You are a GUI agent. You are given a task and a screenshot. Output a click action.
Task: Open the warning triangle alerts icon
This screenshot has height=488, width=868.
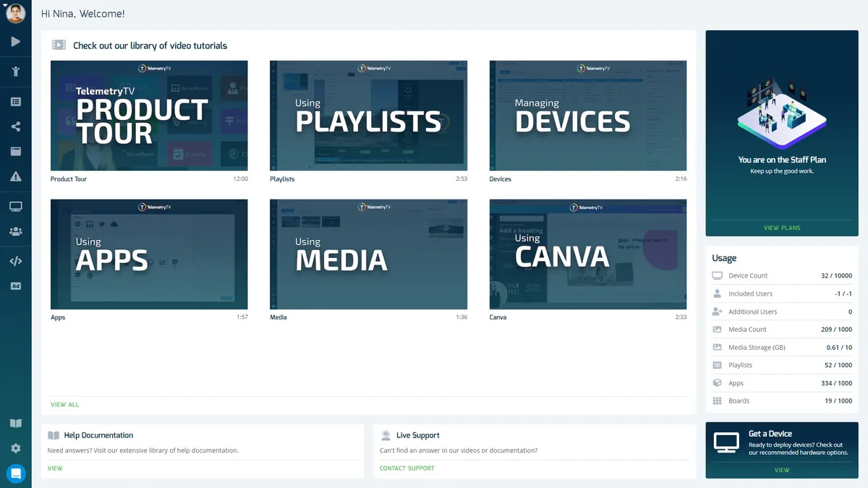click(x=16, y=176)
